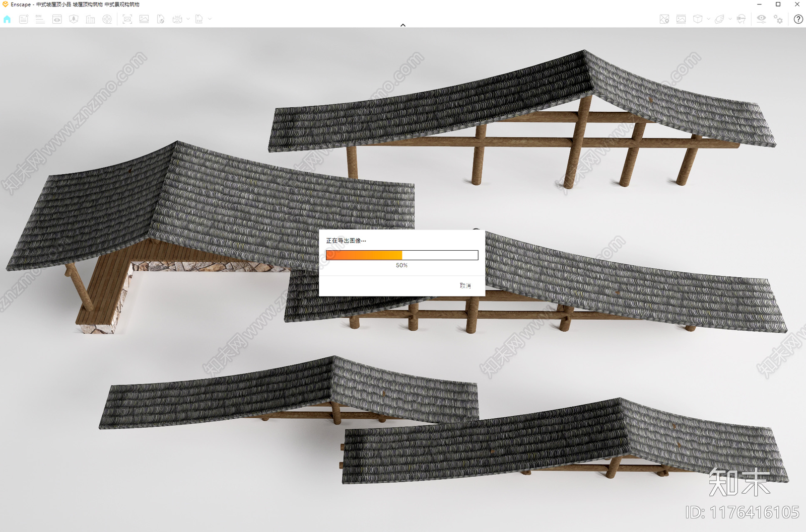Open visual settings eye slider icon
Image resolution: width=806 pixels, height=532 pixels.
[761, 19]
